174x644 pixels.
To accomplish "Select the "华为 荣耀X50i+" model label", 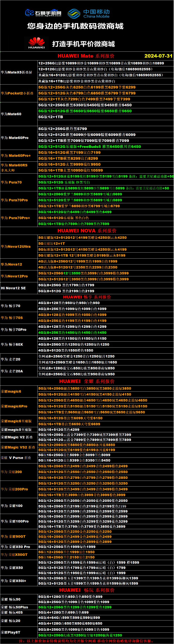I will point(13,581).
